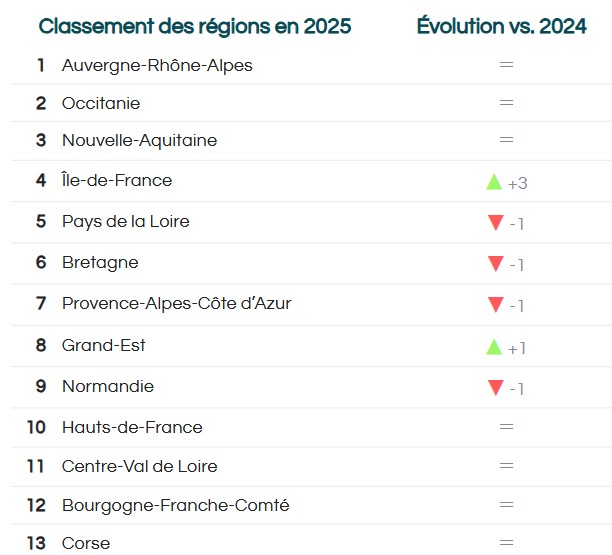Viewport: 612px width, 555px height.
Task: Click the Bourgogne-Franche-Comté entry
Action: point(176,505)
